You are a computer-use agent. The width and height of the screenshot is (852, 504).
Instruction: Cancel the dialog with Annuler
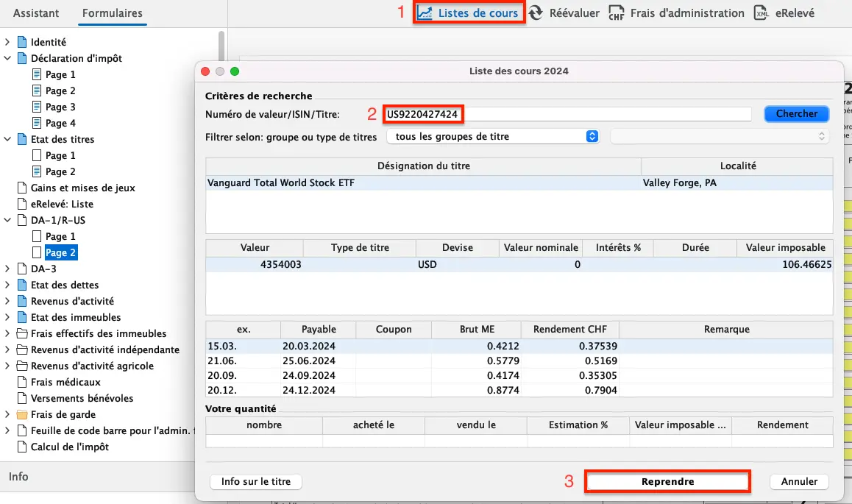pos(799,481)
